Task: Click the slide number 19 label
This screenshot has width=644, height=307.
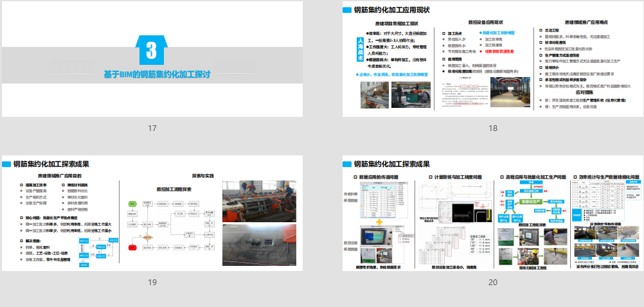Action: 152,283
